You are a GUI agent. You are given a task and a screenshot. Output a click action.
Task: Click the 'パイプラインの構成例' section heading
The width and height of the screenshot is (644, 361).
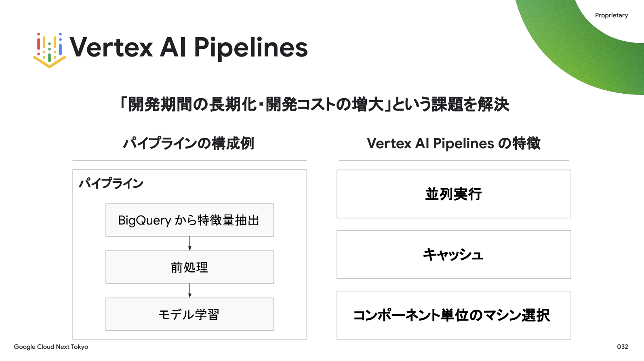(x=189, y=143)
